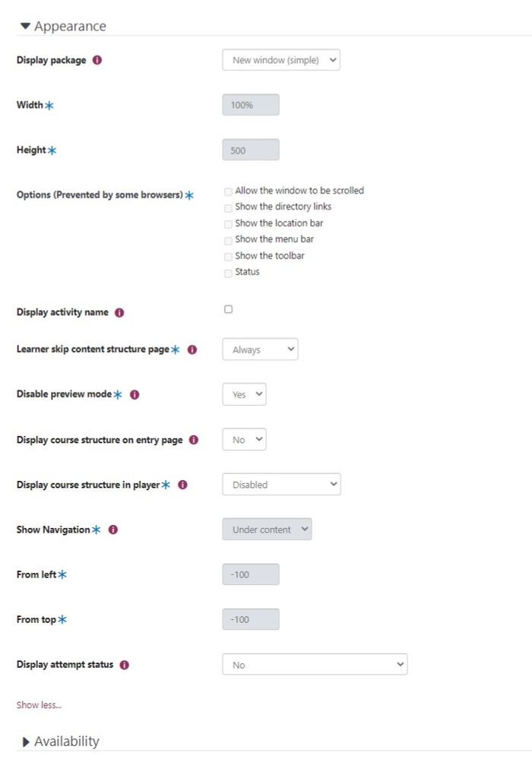Click the Show less link
Image resolution: width=532 pixels, height=759 pixels.
tap(39, 705)
